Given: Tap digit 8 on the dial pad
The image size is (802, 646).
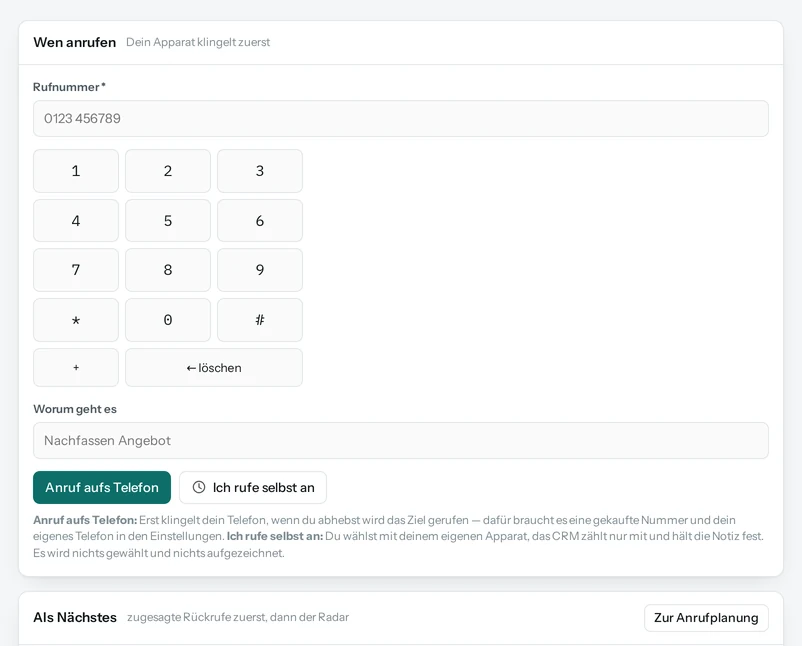Looking at the screenshot, I should (168, 270).
